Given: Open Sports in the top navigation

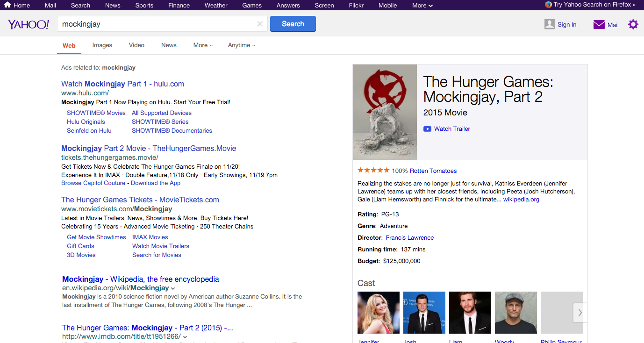Looking at the screenshot, I should (144, 5).
